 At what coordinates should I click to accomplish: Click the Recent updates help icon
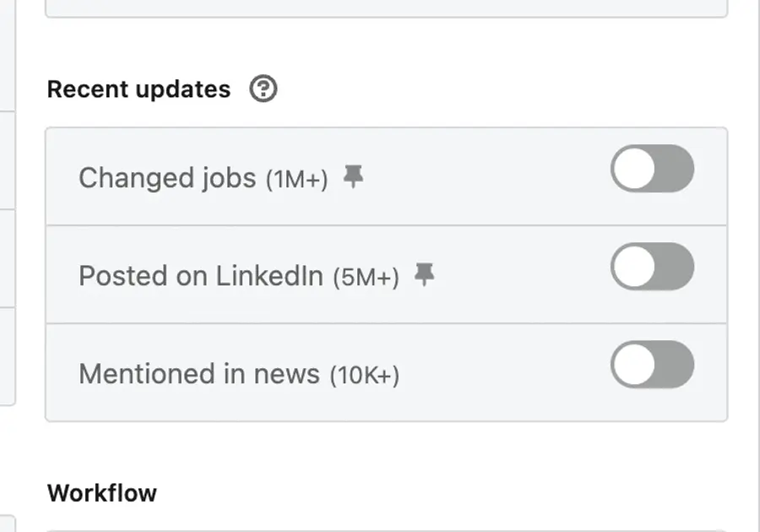(x=263, y=89)
